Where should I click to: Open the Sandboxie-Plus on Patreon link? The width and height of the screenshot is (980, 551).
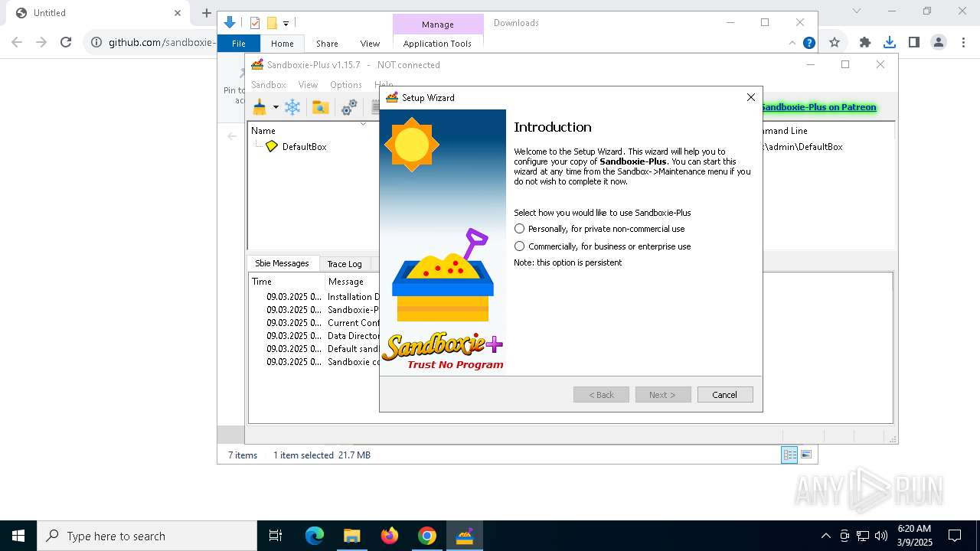click(818, 107)
